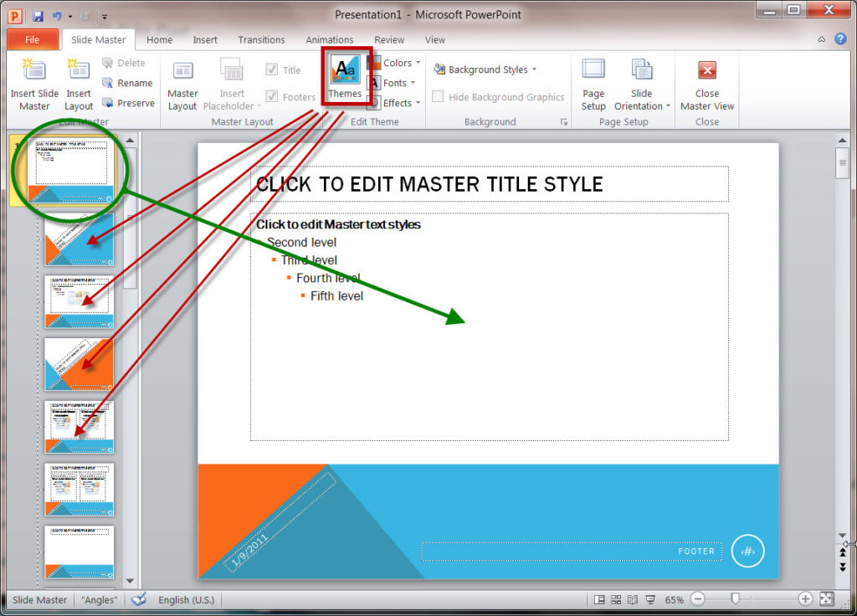Rename the selected master
Image resolution: width=857 pixels, height=616 pixels.
(x=127, y=83)
